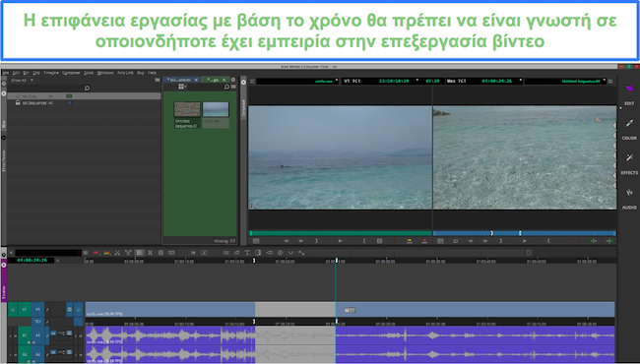
Task: Toggle the TC1 timecode track selector
Action: (37, 322)
